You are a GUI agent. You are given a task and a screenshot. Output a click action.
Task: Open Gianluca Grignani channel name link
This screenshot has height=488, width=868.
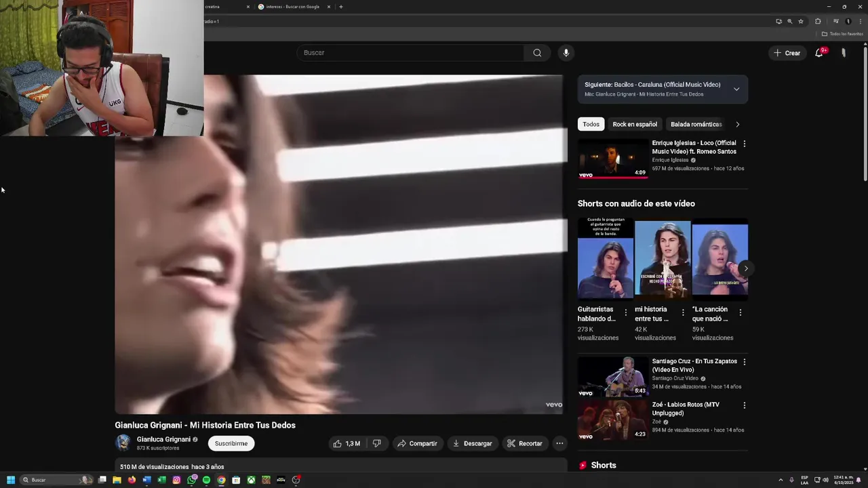coord(163,439)
